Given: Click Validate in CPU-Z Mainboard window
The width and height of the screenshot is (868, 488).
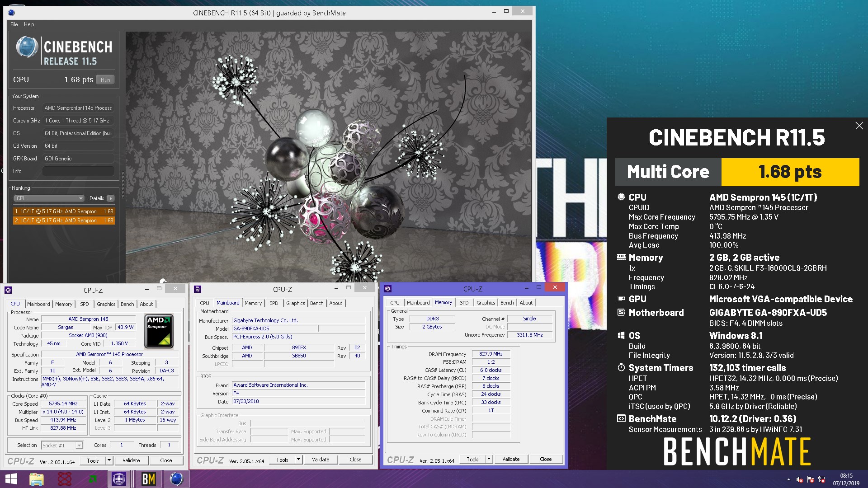Looking at the screenshot, I should pos(321,460).
